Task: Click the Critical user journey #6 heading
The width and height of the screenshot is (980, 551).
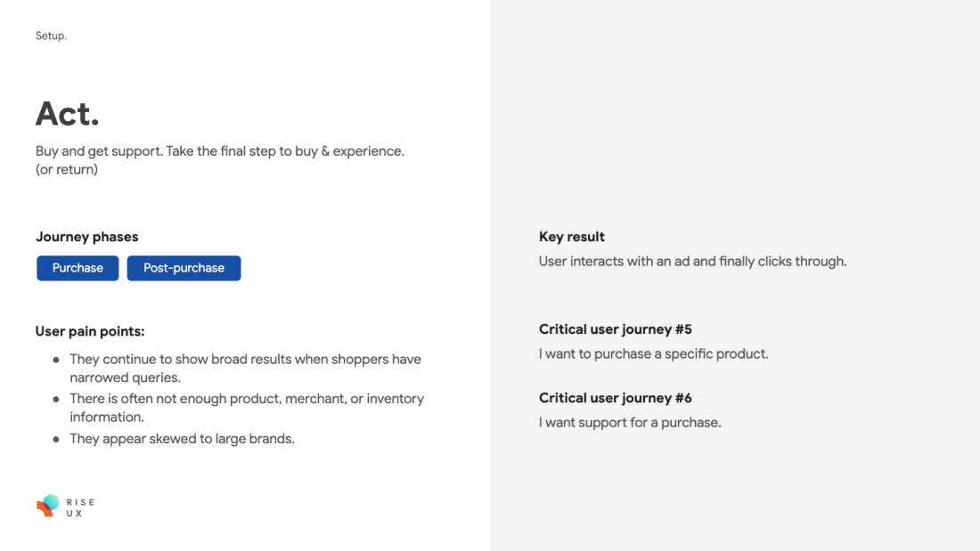Action: (x=615, y=398)
